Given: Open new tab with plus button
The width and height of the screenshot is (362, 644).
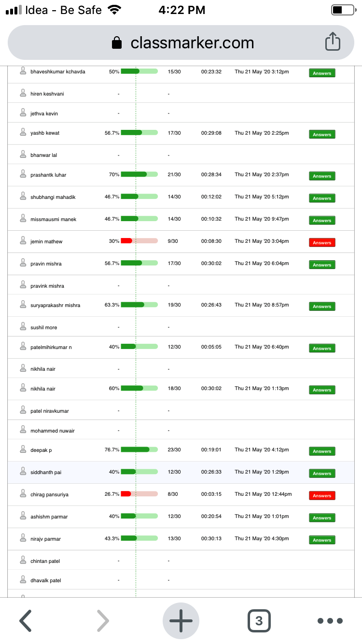Looking at the screenshot, I should pos(181,621).
